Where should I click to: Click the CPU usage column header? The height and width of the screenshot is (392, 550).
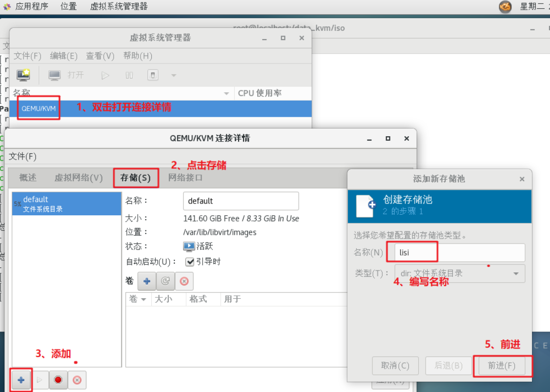(x=273, y=93)
